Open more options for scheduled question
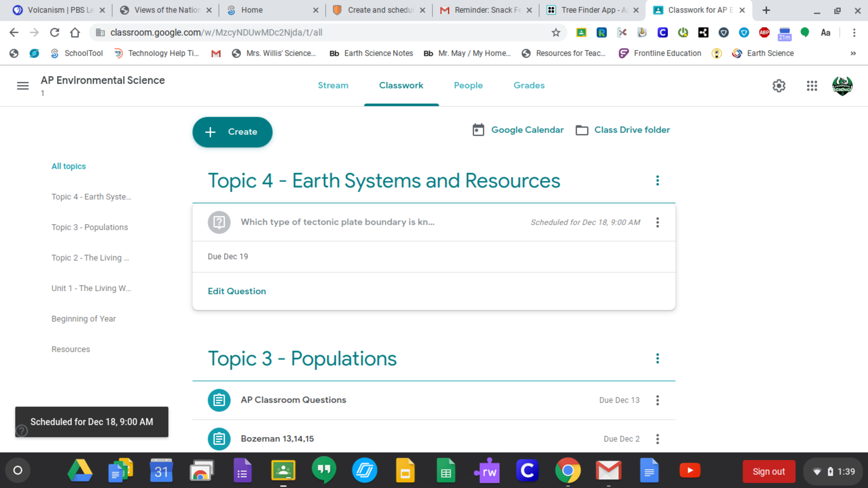The height and width of the screenshot is (488, 868). (657, 222)
